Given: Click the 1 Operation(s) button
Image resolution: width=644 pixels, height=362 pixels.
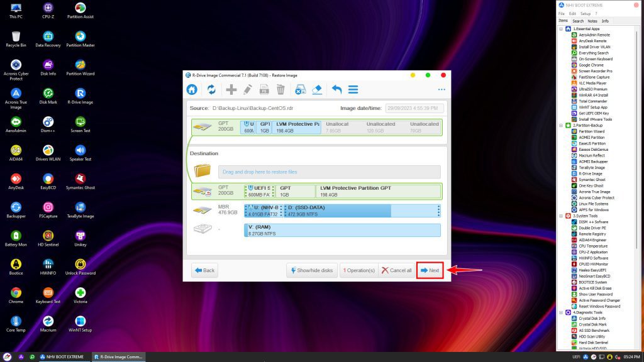Looking at the screenshot, I should click(x=358, y=270).
